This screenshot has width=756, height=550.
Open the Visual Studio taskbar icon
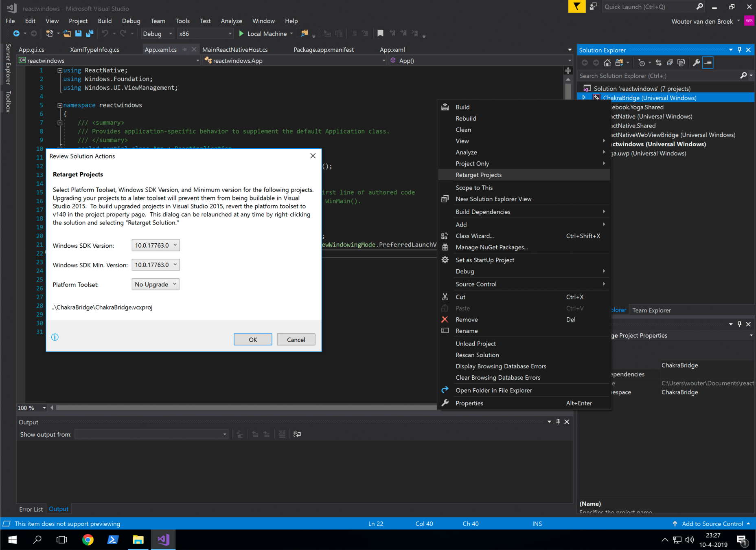click(163, 540)
